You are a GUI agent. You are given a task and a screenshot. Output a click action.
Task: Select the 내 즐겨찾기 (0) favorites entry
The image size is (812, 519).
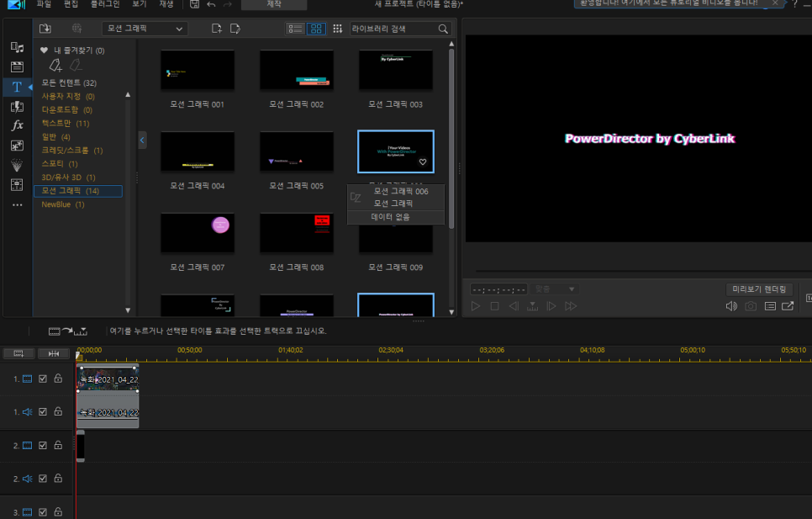72,50
